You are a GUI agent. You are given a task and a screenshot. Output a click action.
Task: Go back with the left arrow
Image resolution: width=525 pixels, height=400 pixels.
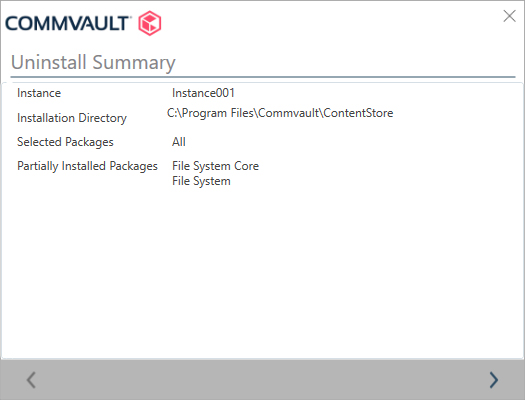pos(31,380)
